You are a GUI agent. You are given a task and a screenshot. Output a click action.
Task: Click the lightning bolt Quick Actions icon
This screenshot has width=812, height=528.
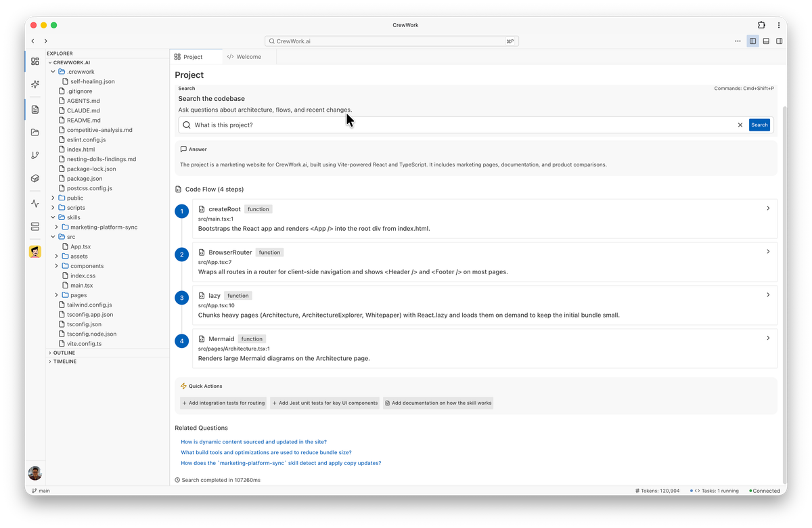pyautogui.click(x=183, y=387)
